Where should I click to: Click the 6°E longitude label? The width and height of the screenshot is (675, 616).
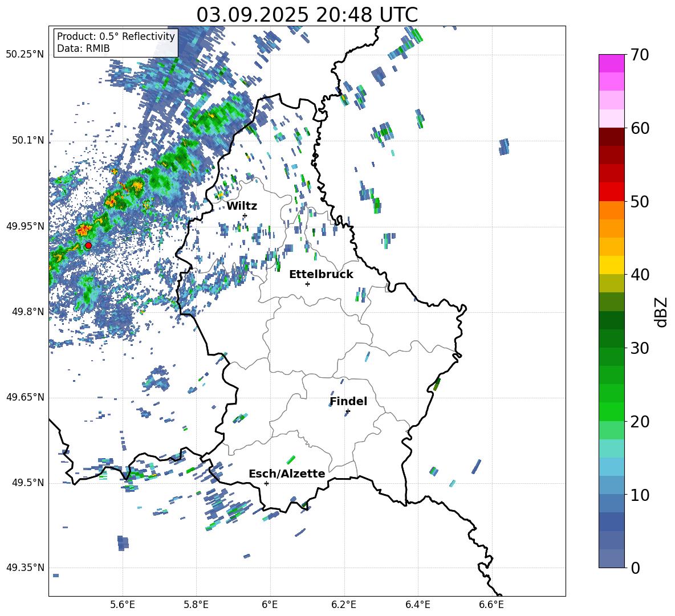tap(270, 605)
